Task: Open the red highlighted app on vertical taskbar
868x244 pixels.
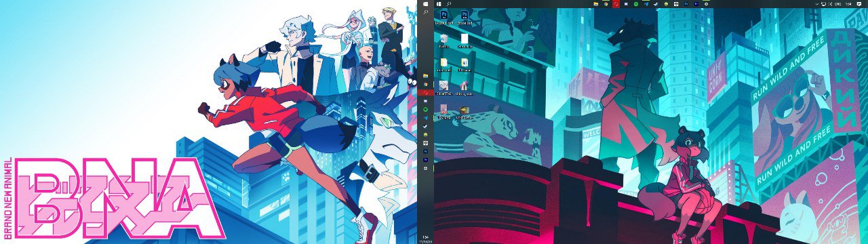Action: coord(425,92)
